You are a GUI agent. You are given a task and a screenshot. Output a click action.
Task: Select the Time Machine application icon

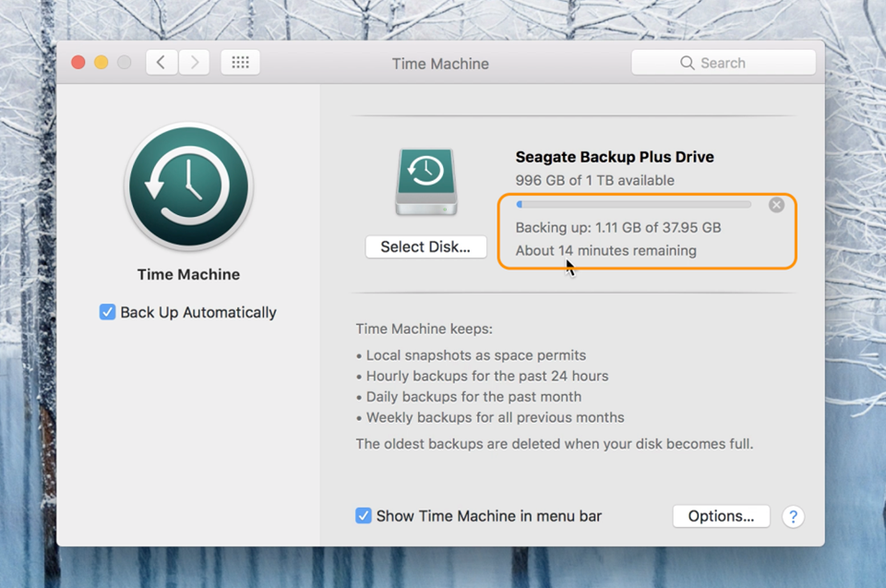click(187, 185)
